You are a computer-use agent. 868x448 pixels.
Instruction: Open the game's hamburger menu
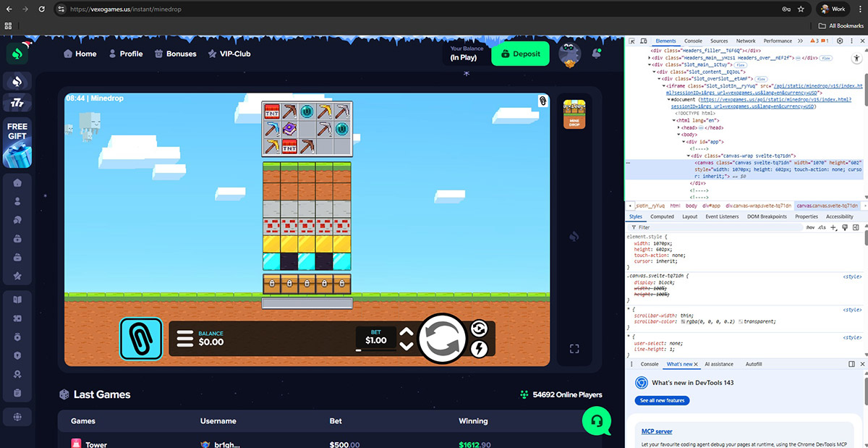point(185,339)
